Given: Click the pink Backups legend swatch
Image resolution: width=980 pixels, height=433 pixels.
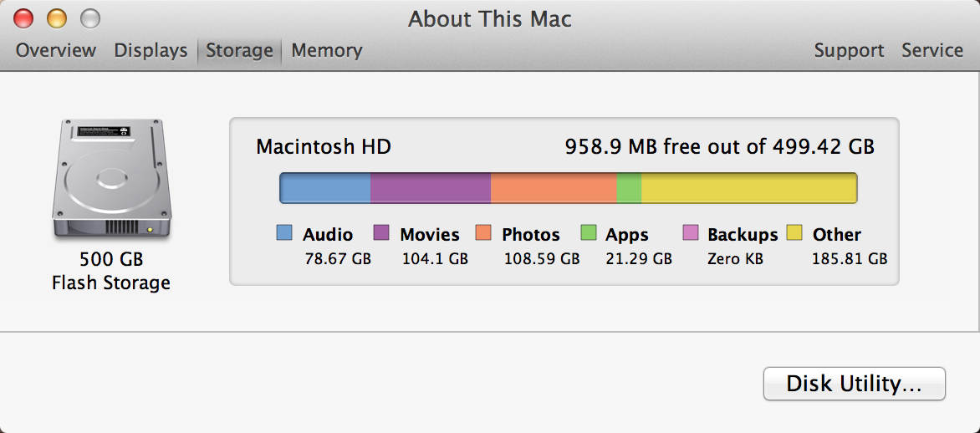Looking at the screenshot, I should pos(692,233).
